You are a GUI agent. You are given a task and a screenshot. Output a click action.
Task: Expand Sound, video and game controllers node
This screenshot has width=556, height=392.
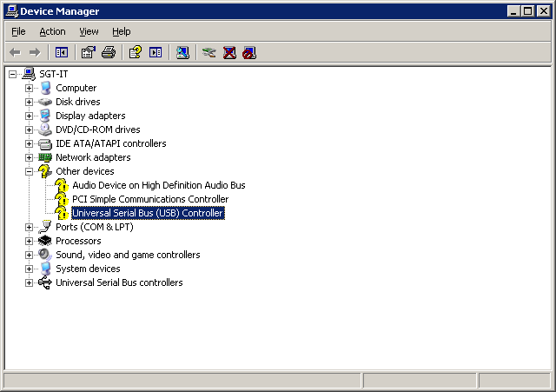(x=29, y=255)
